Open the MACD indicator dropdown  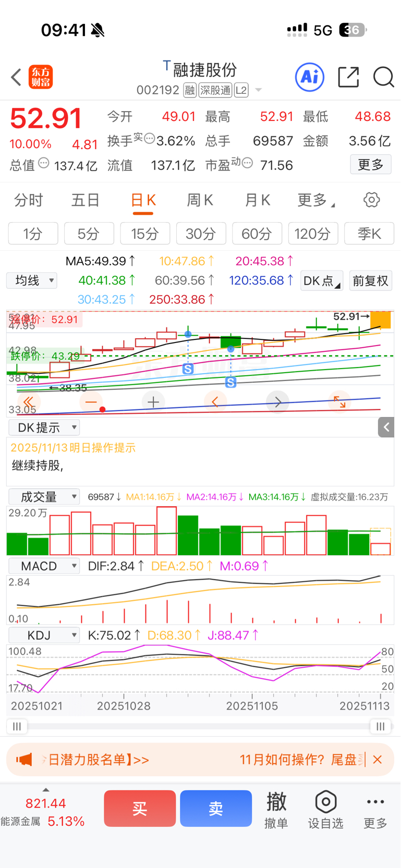[x=44, y=566]
